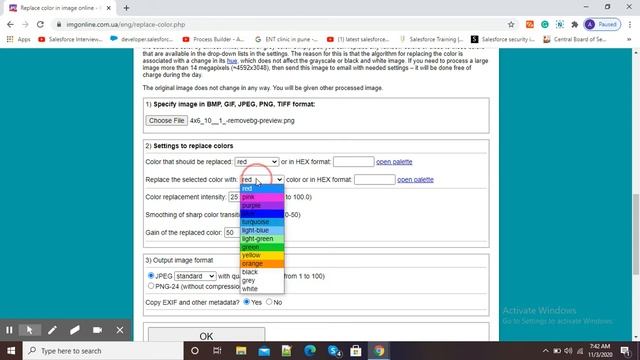Open the Process Builder bookmark
Viewport: 640px width, 360px height.
tap(213, 39)
